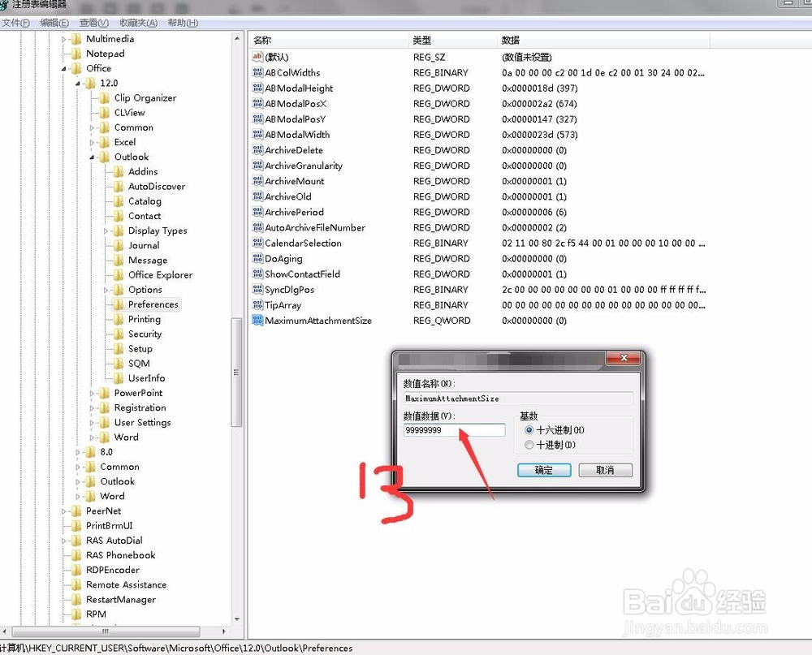Screen dimensions: 812x655
Task: Click the TipArray binary value icon
Action: [258, 305]
